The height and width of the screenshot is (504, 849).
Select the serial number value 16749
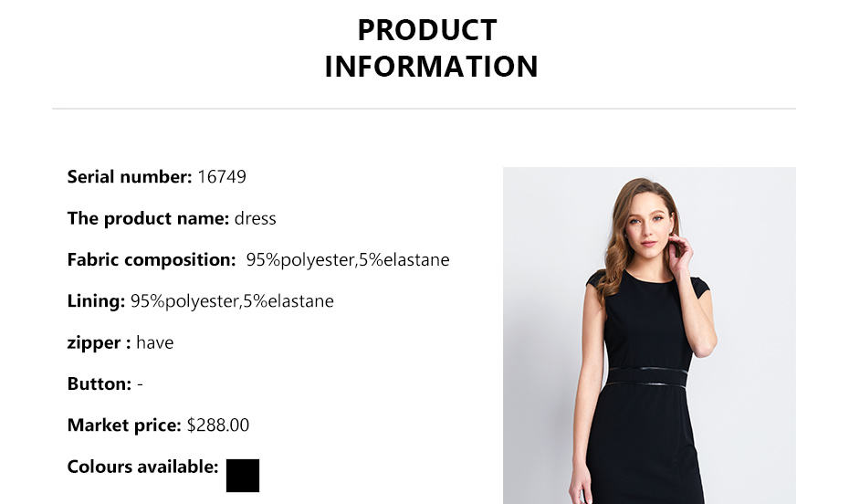222,177
